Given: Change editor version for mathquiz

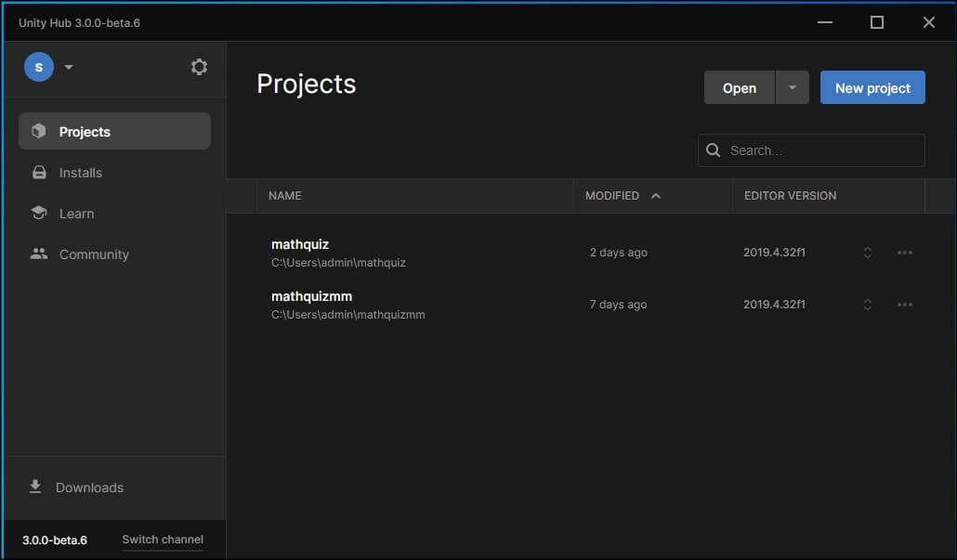Looking at the screenshot, I should pyautogui.click(x=867, y=253).
